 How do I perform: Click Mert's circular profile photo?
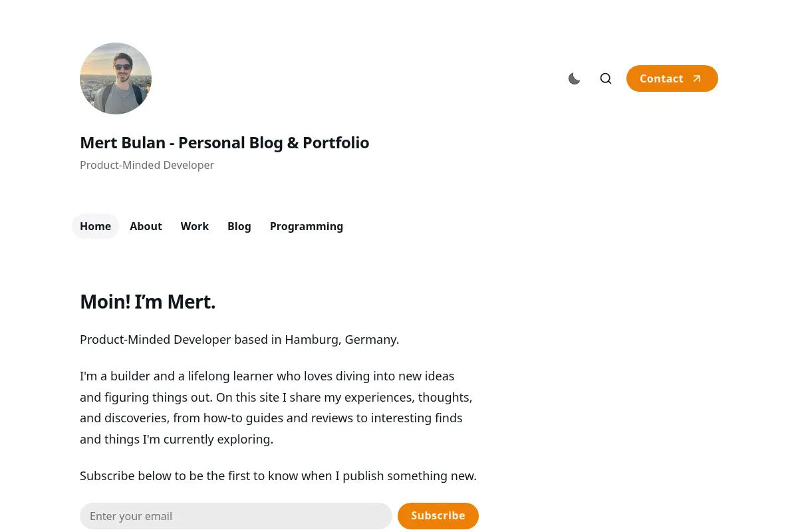[x=116, y=78]
